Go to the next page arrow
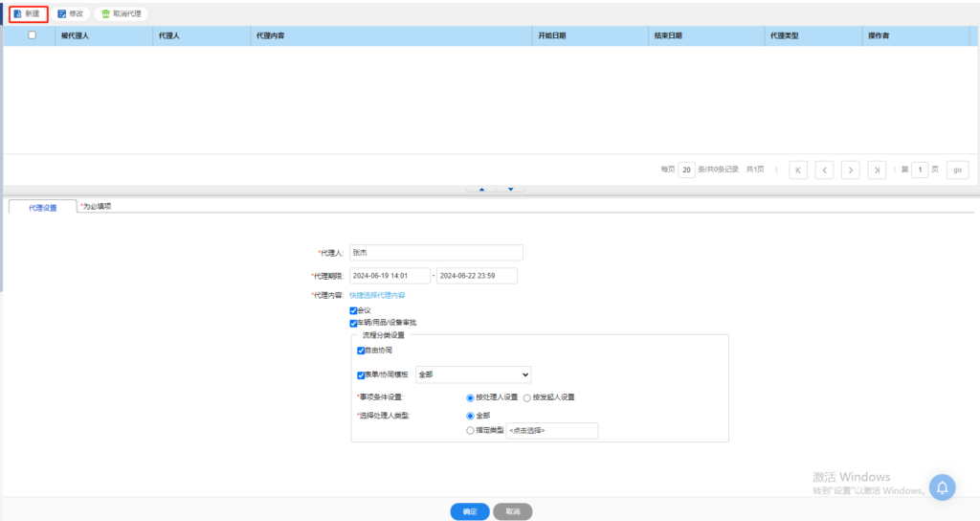The image size is (980, 521). tap(850, 170)
